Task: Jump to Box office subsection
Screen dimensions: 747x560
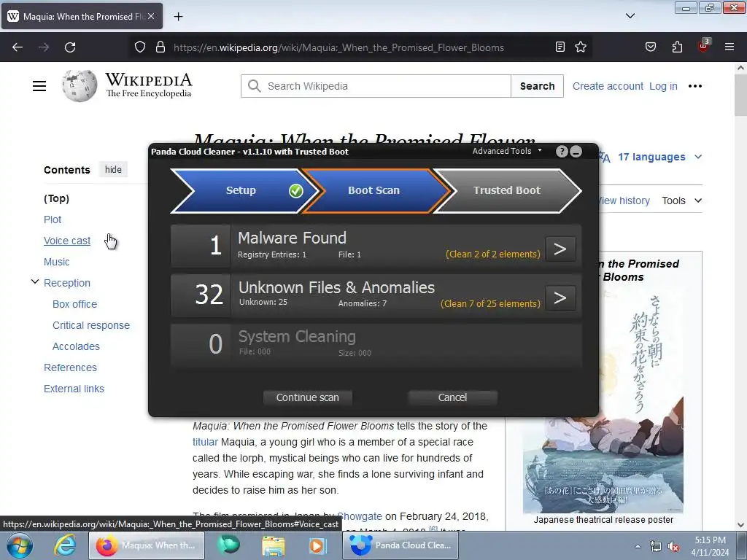Action: [75, 304]
